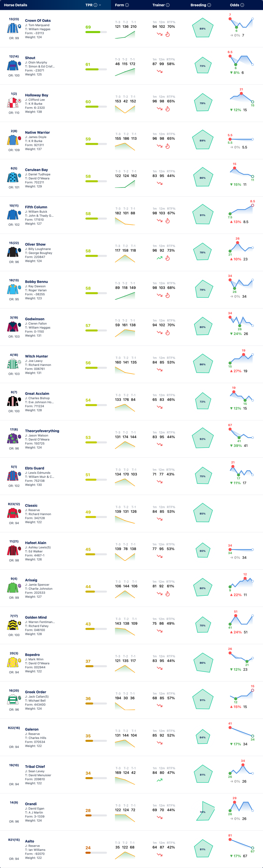The image size is (263, 868).
Task: Select the Odds column header
Action: (234, 5)
